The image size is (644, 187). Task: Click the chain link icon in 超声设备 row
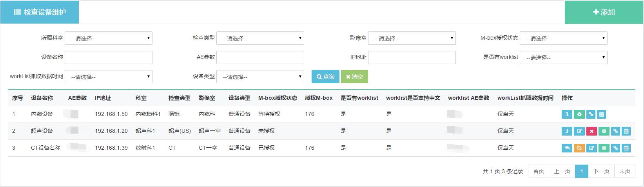click(615, 131)
